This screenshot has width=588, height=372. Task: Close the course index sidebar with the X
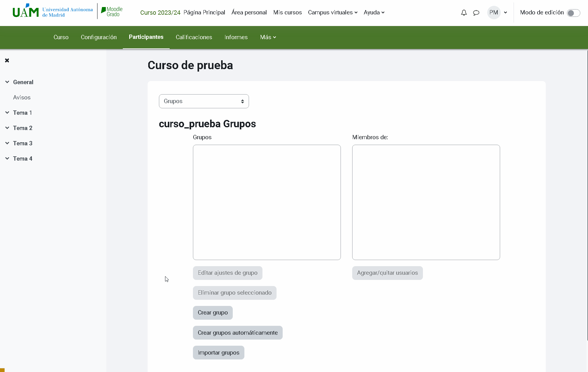(x=7, y=60)
